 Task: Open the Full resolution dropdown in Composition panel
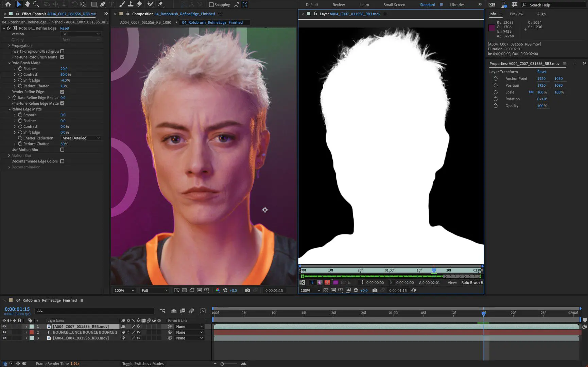(x=154, y=290)
